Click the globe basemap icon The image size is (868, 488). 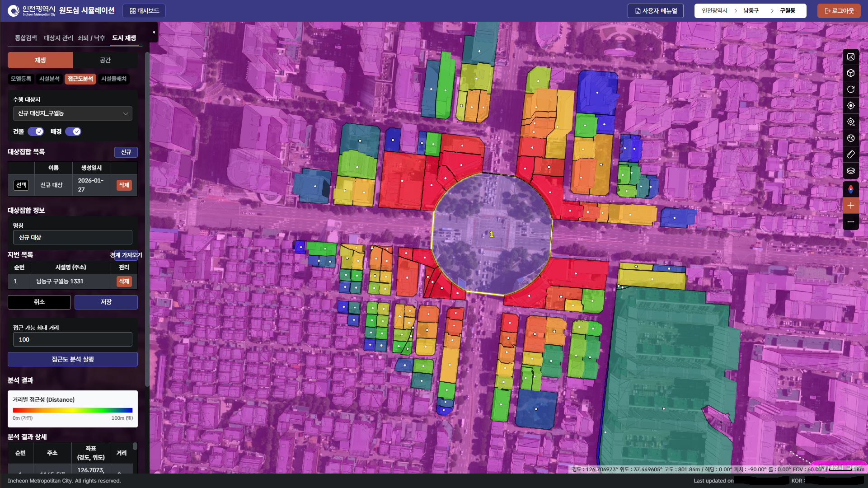point(850,138)
